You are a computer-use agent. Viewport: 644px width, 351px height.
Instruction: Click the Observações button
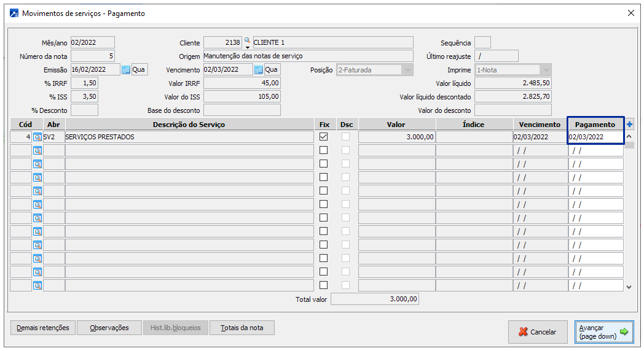pos(109,328)
